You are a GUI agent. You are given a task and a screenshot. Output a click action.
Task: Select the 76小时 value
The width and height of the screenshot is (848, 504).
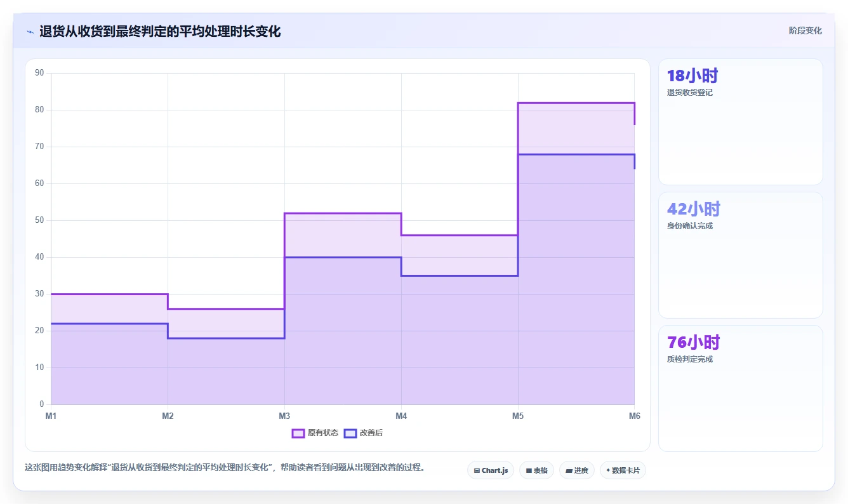coord(694,343)
